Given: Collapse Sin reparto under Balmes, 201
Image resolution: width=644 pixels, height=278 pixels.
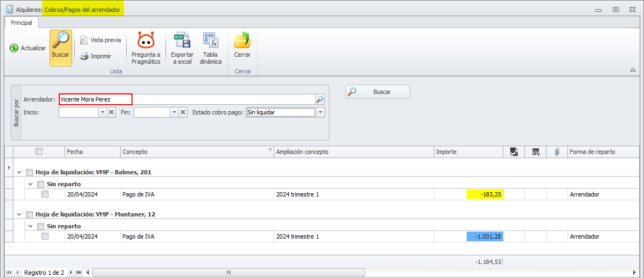Looking at the screenshot, I should pyautogui.click(x=30, y=184).
